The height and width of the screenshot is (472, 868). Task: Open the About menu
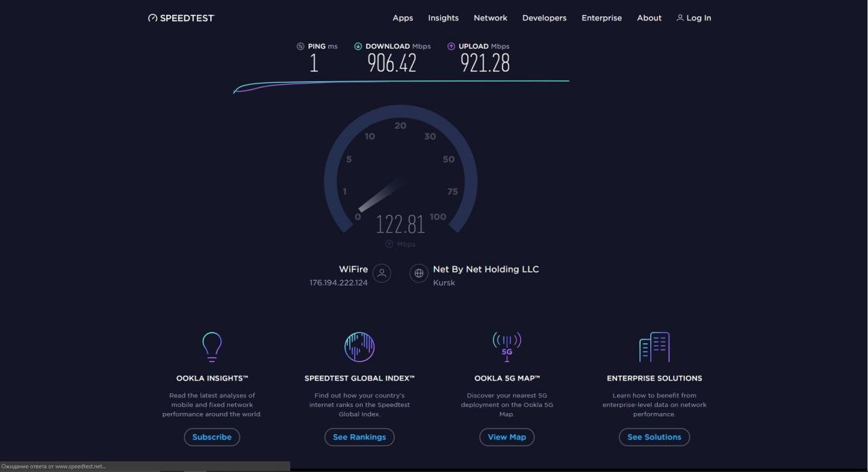649,18
